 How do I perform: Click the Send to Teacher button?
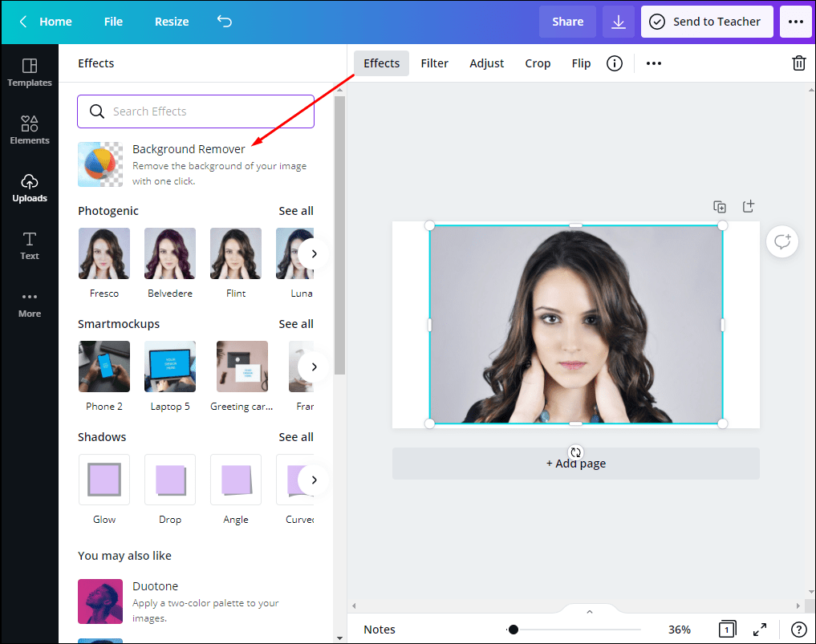[707, 22]
